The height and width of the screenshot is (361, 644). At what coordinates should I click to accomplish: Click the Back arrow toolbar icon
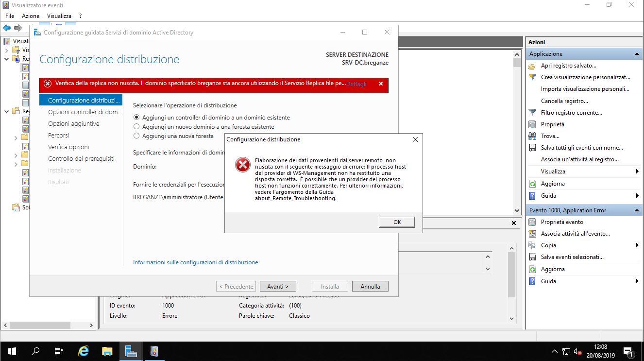coord(7,28)
